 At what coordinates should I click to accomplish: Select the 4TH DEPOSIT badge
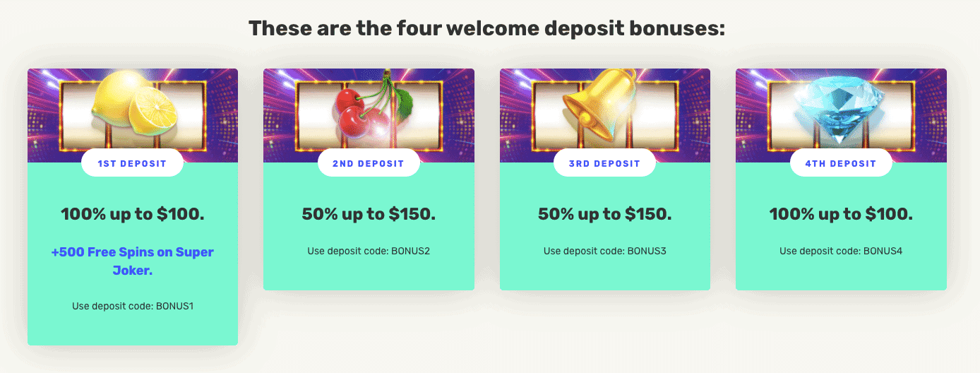coord(841,163)
